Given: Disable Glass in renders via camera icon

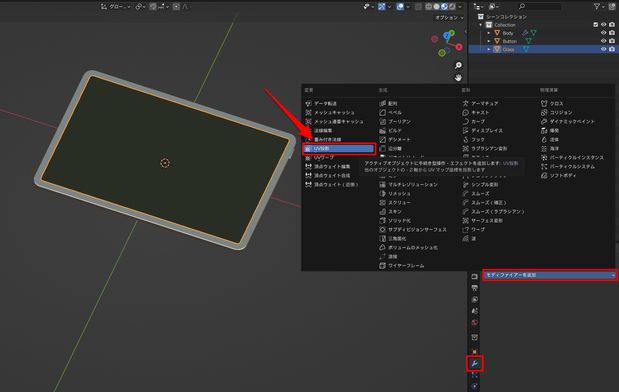Looking at the screenshot, I should tap(612, 49).
